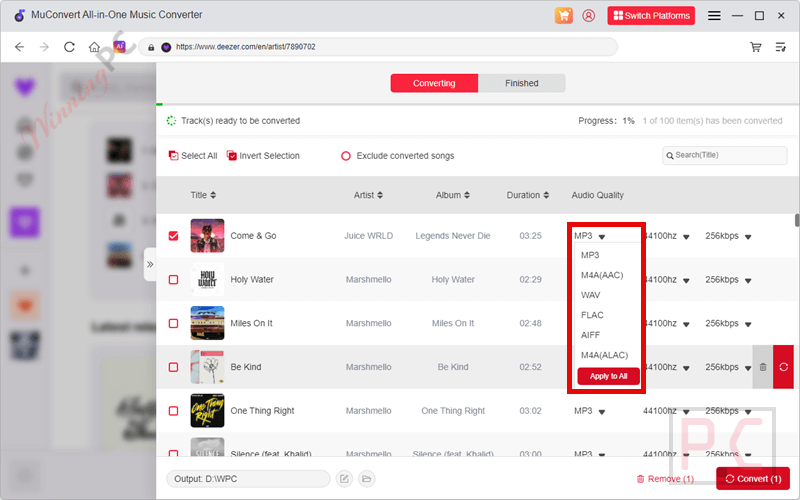Click the track list vertical scrollbar
Screen dimensions: 800x500
(x=797, y=220)
